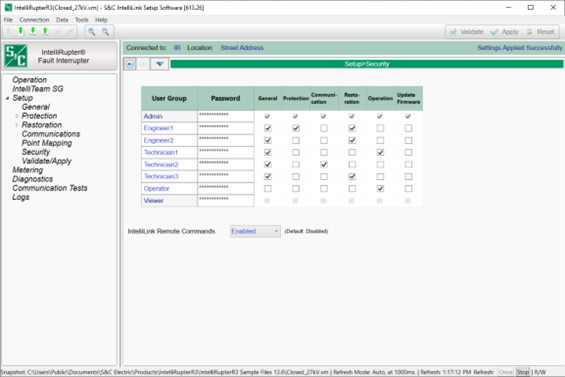The height and width of the screenshot is (377, 565).
Task: Collapse the Setup tree node arrow
Action: pos(7,98)
